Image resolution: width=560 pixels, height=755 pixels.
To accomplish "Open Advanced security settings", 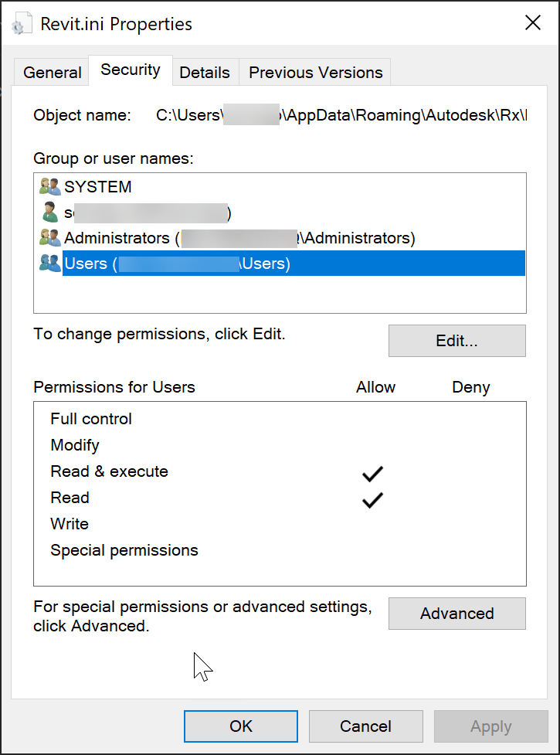I will click(456, 614).
